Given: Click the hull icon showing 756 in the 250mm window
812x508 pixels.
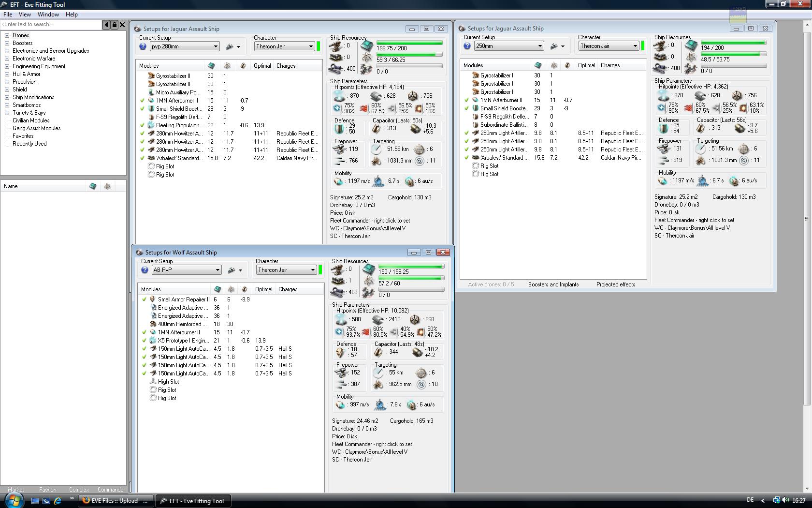Looking at the screenshot, I should [737, 95].
